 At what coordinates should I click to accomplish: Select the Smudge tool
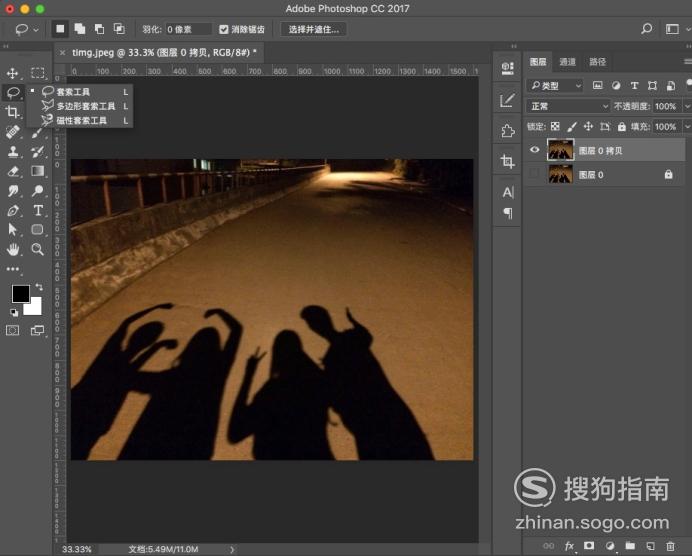point(13,191)
